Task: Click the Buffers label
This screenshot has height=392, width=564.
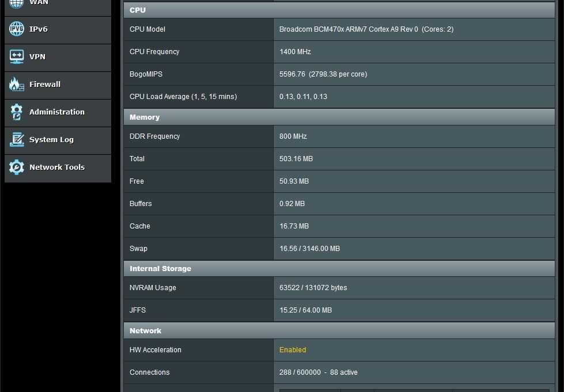Action: pos(141,204)
